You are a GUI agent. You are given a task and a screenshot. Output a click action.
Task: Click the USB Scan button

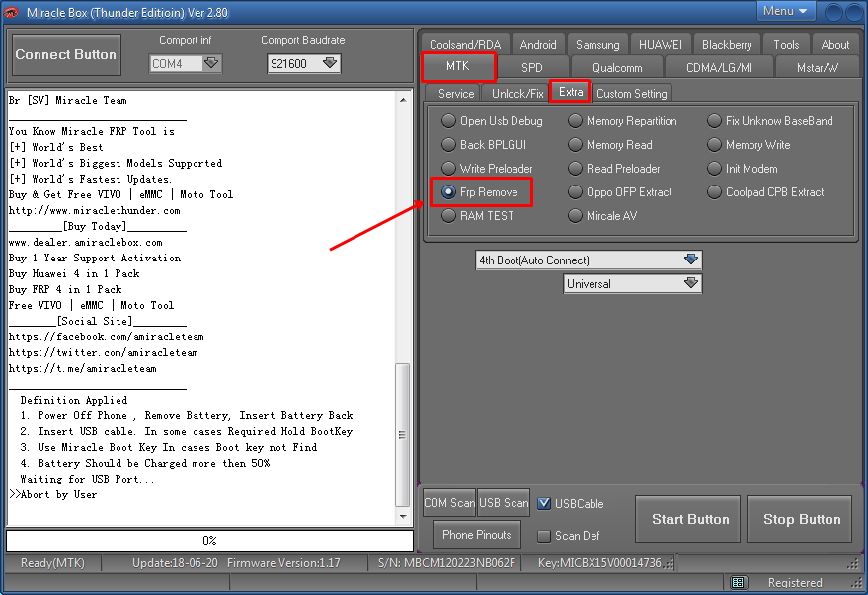504,503
